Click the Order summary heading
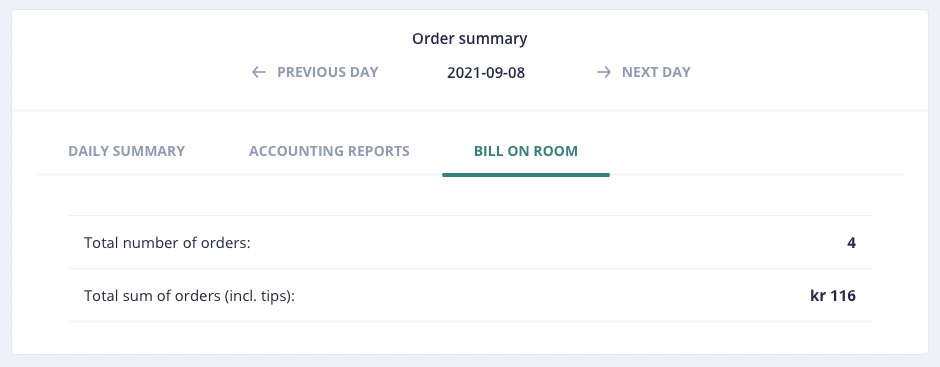Viewport: 940px width, 367px height. [469, 39]
